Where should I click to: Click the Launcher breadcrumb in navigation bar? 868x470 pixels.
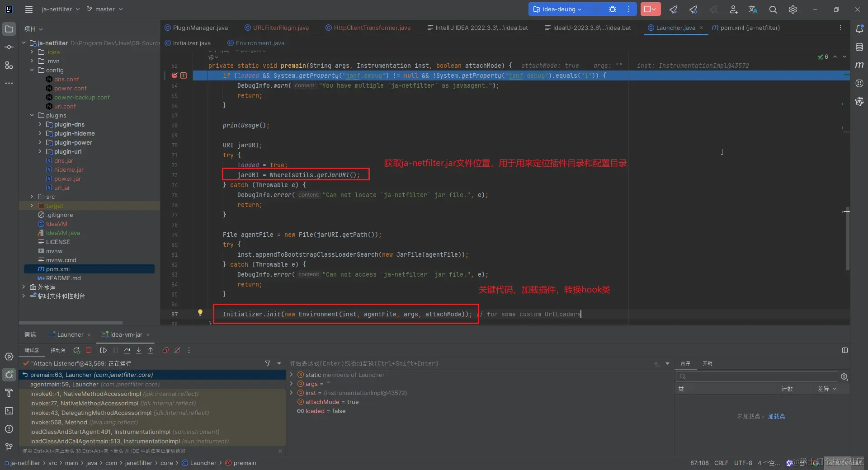(x=199, y=463)
